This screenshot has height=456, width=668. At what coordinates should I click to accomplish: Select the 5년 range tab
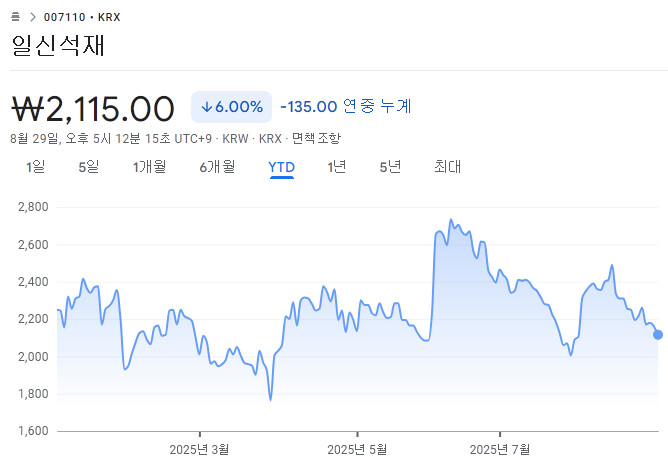point(390,167)
